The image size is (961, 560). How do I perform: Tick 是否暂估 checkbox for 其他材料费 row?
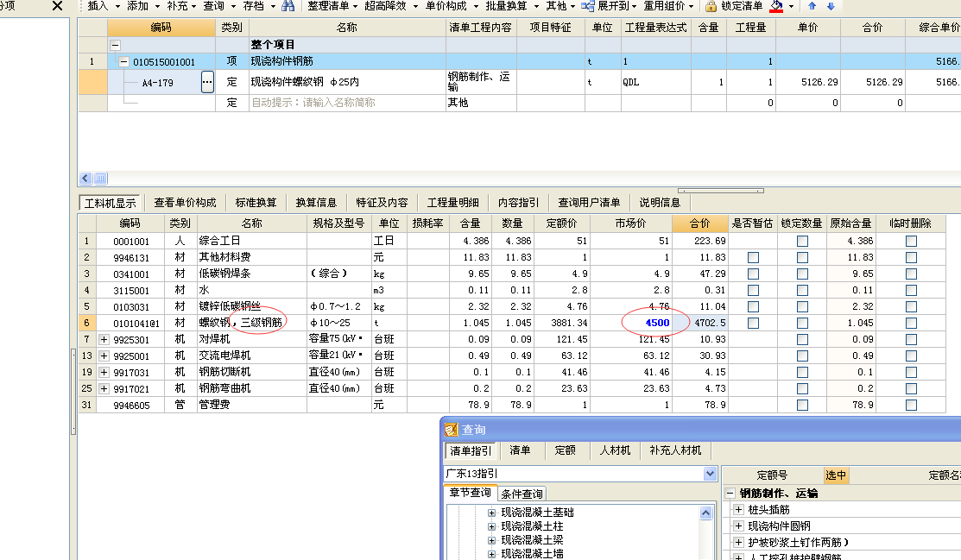click(x=753, y=257)
